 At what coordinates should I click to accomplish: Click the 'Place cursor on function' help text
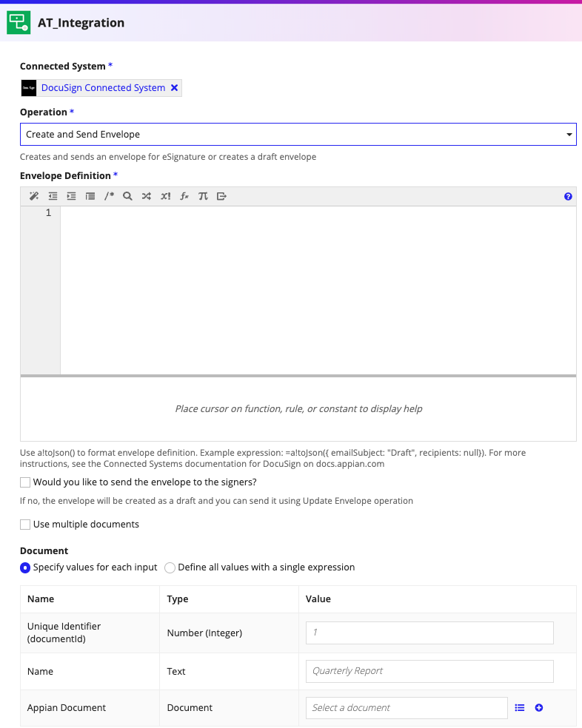(x=298, y=408)
